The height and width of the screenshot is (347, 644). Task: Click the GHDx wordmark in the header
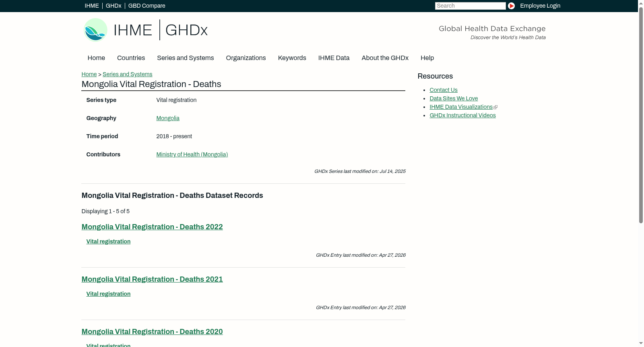tap(186, 30)
